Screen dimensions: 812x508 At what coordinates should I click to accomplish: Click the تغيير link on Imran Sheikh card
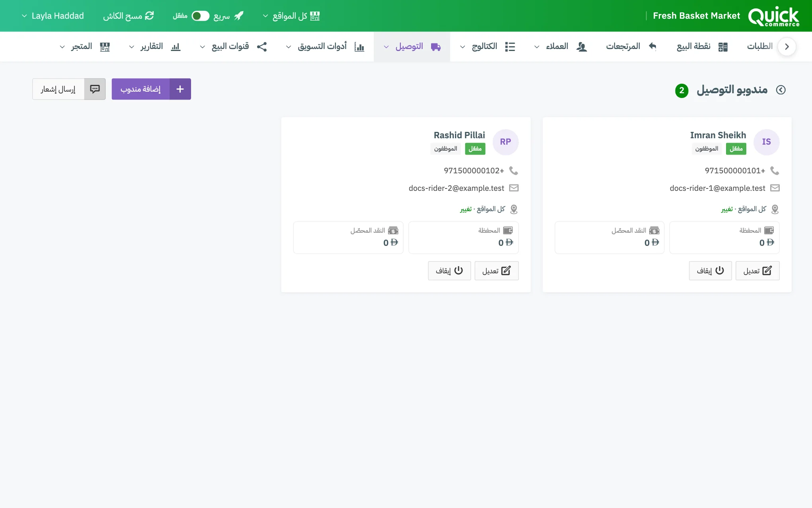pyautogui.click(x=727, y=209)
